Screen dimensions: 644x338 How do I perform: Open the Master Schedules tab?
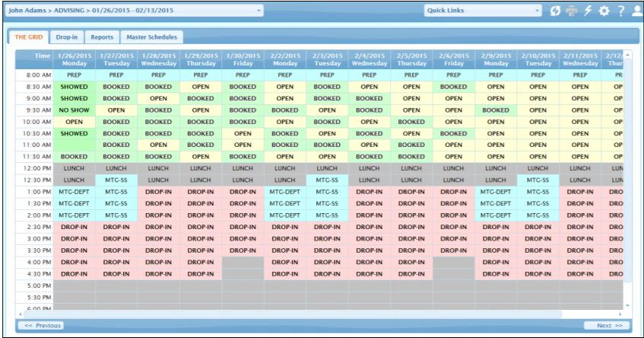click(x=151, y=37)
